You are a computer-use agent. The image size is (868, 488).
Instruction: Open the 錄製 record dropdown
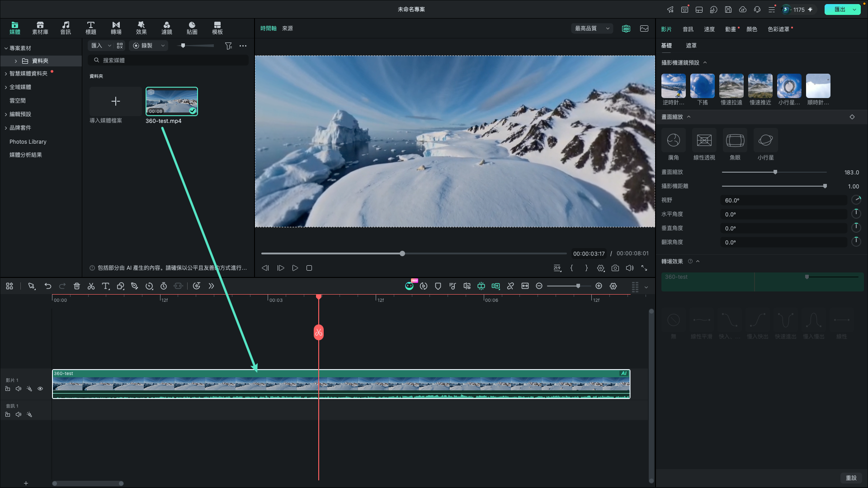tap(149, 46)
